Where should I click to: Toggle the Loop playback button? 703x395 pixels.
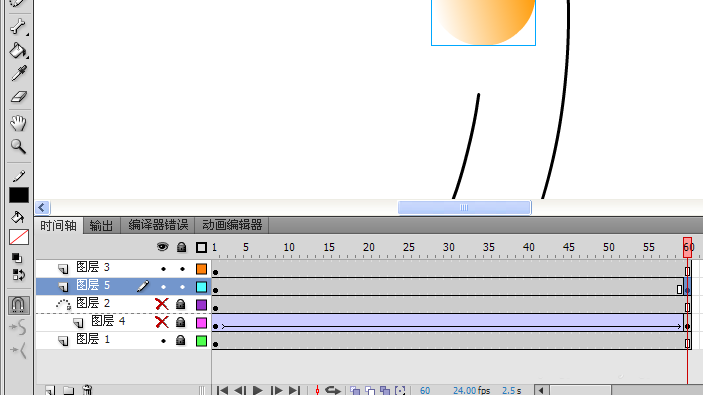click(x=333, y=390)
